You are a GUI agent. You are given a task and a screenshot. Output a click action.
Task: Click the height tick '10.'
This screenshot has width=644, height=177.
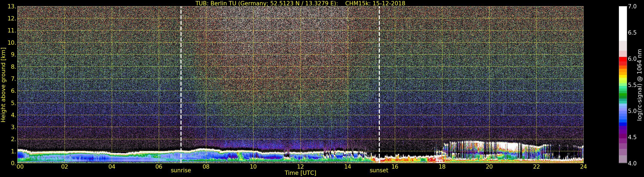pyautogui.click(x=12, y=43)
